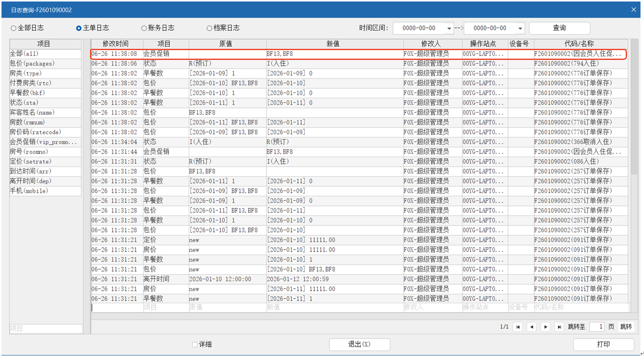The height and width of the screenshot is (356, 644).
Task: Open the end date dropdown arrow
Action: pyautogui.click(x=520, y=29)
